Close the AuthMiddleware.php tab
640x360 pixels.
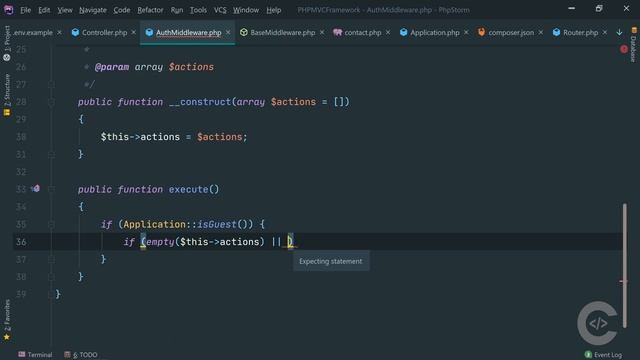(x=228, y=32)
